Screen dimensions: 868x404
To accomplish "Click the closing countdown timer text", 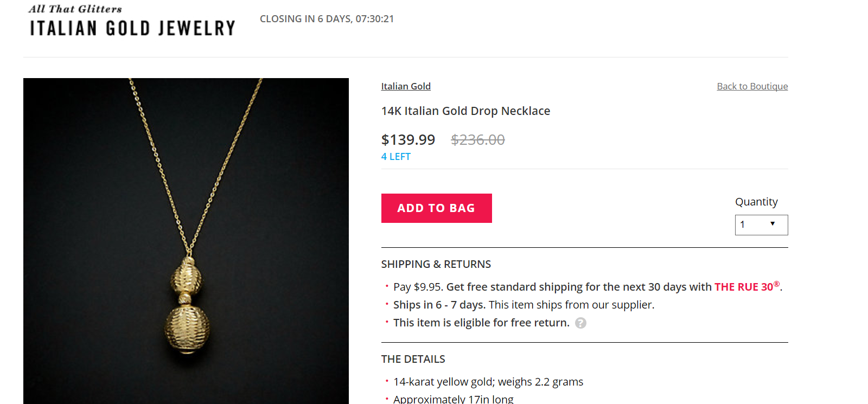I will click(x=327, y=19).
